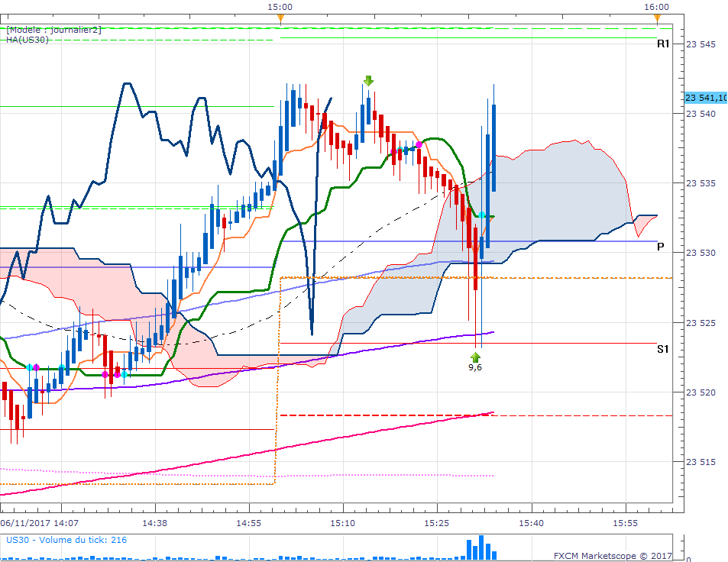Click the US30 Volume du tick label
The width and height of the screenshot is (728, 562).
coord(66,540)
